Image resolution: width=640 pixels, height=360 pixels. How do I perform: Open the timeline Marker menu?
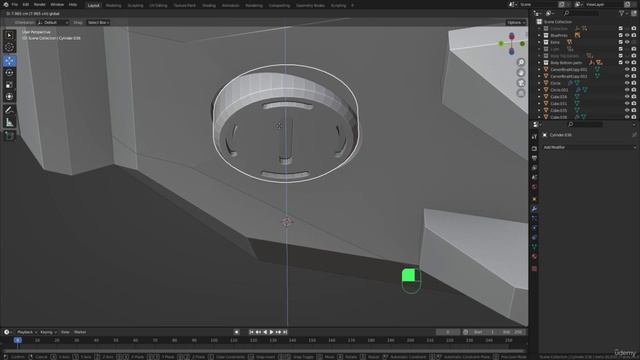click(x=80, y=332)
